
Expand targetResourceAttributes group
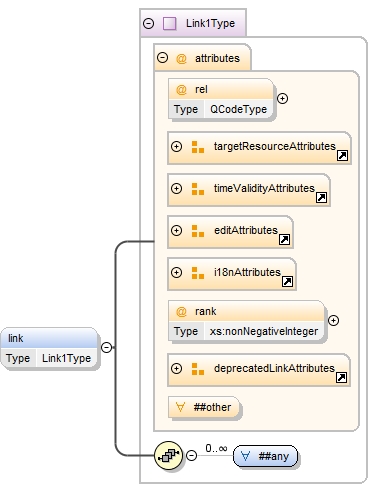(x=176, y=146)
